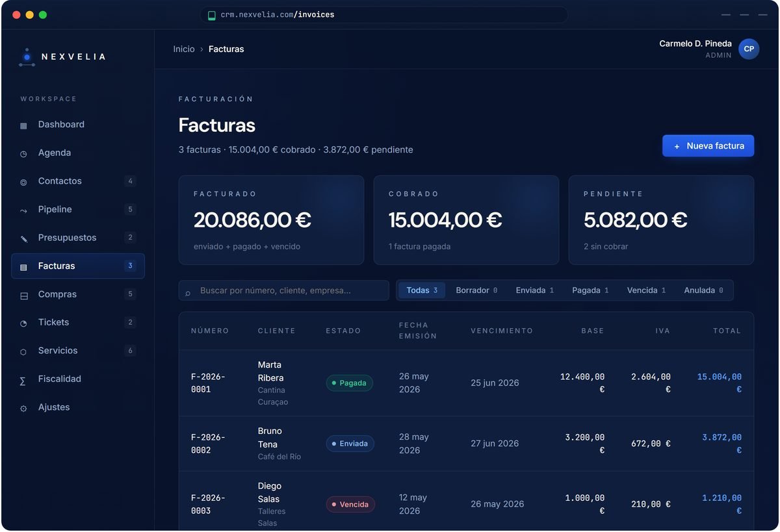Click the Ajustes gear icon
Viewport: 780px width, 532px height.
coord(23,409)
